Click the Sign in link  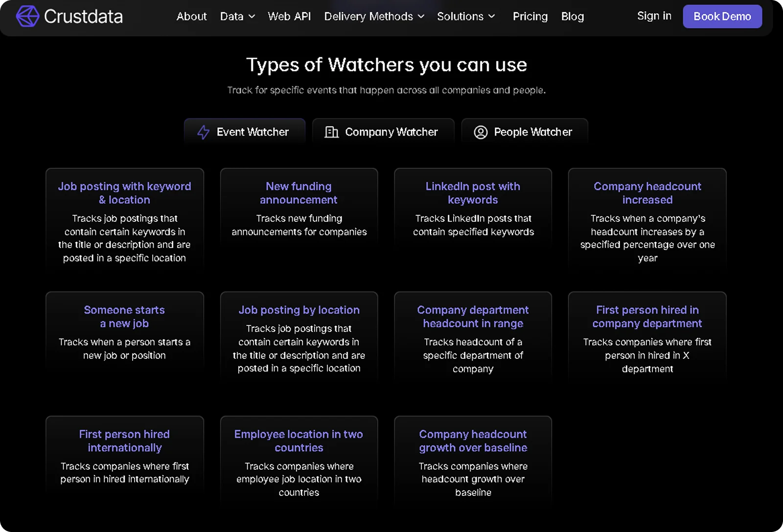(x=654, y=16)
